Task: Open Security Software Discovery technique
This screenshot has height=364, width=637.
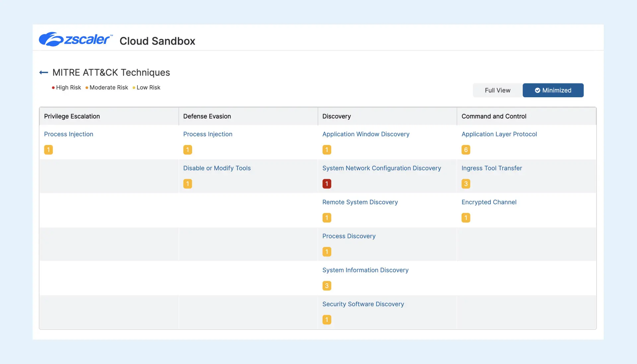Action: point(363,304)
